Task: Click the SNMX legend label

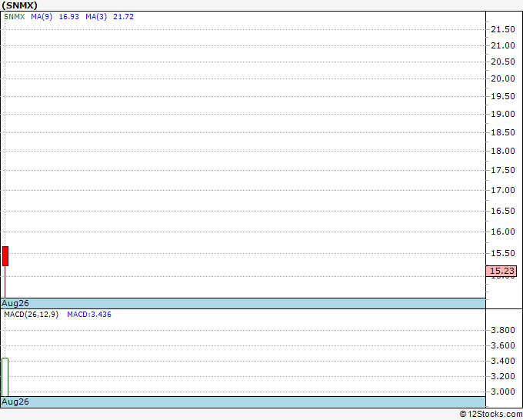Action: pyautogui.click(x=15, y=17)
